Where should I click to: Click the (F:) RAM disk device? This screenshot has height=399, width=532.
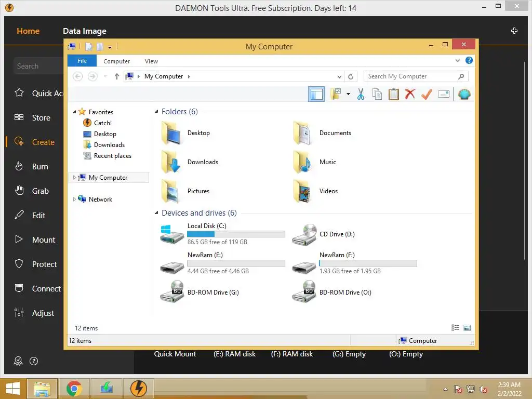point(292,354)
